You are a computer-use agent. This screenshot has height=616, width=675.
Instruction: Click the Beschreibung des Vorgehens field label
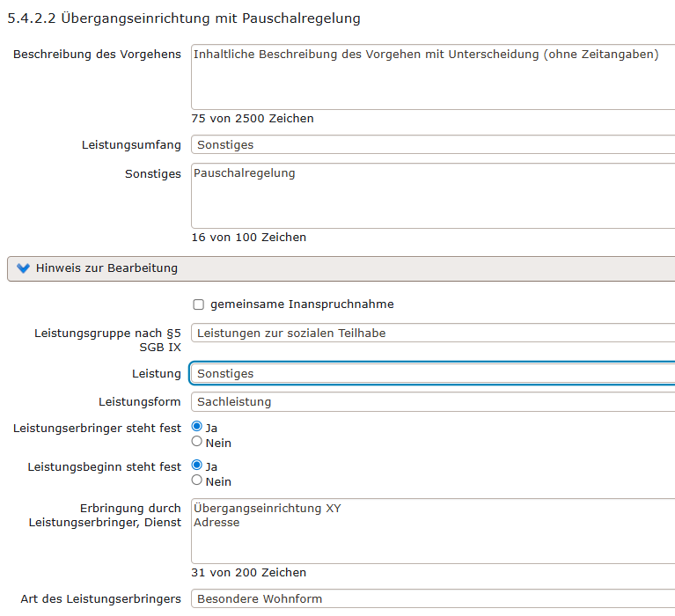point(97,55)
